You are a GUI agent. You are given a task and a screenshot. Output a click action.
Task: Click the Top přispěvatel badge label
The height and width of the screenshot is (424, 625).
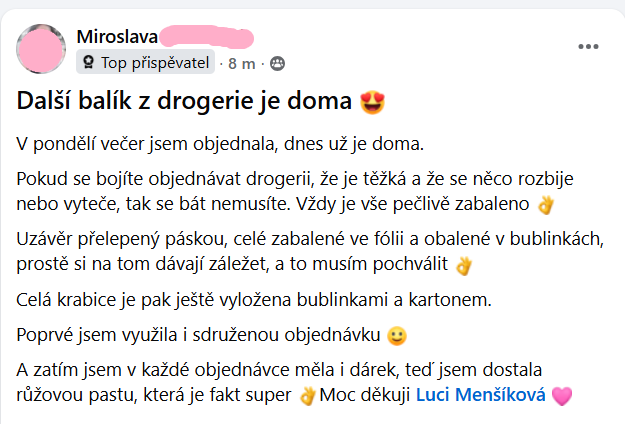(x=155, y=63)
